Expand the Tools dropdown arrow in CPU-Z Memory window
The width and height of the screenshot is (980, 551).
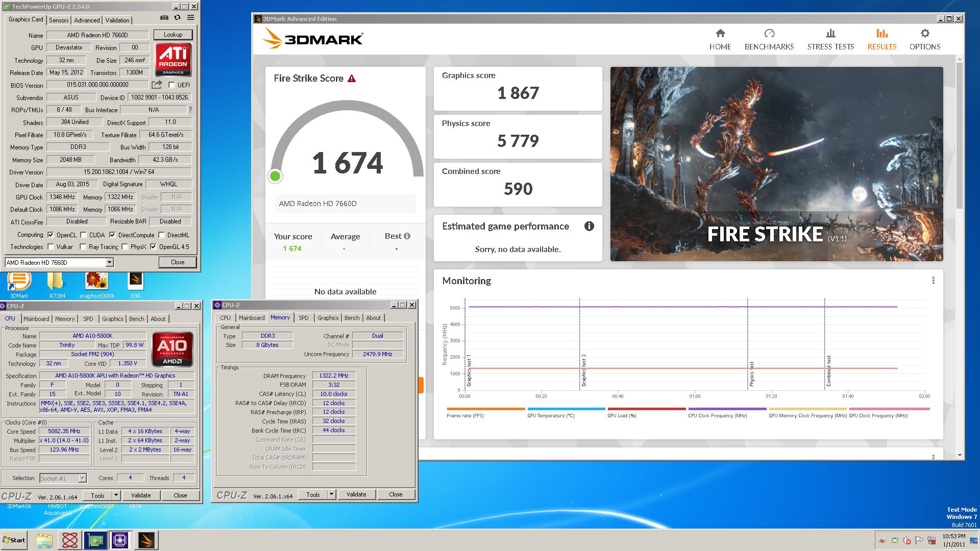click(x=331, y=494)
